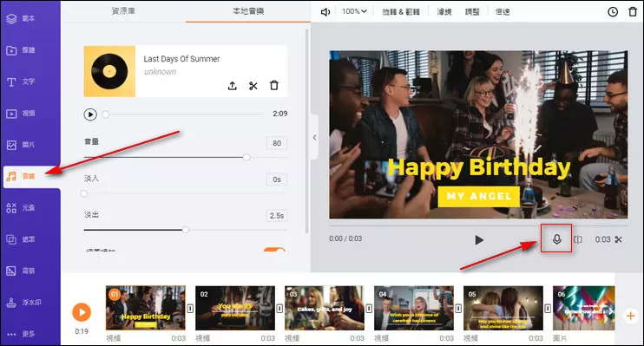Viewport: 644px width, 346px height.
Task: Replace track with the upload icon
Action: tap(232, 86)
